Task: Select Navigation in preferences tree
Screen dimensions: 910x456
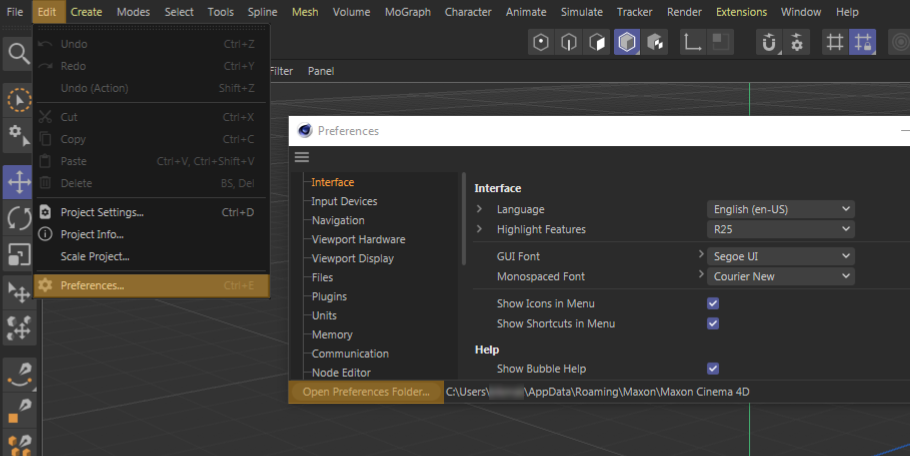Action: click(338, 220)
